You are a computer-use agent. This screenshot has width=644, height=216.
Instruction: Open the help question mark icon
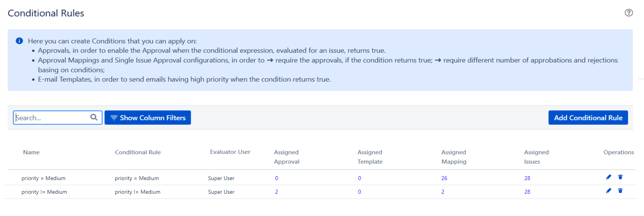click(628, 13)
